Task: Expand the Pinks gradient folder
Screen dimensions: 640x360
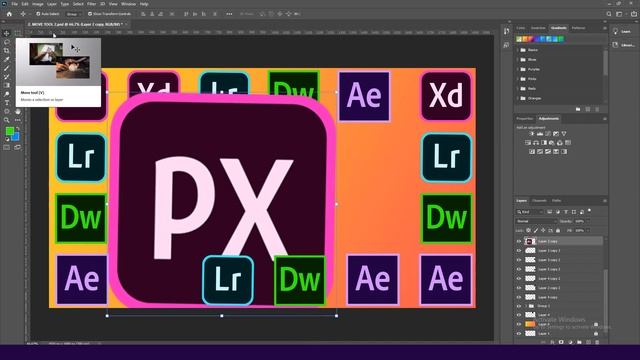Action: pos(518,79)
